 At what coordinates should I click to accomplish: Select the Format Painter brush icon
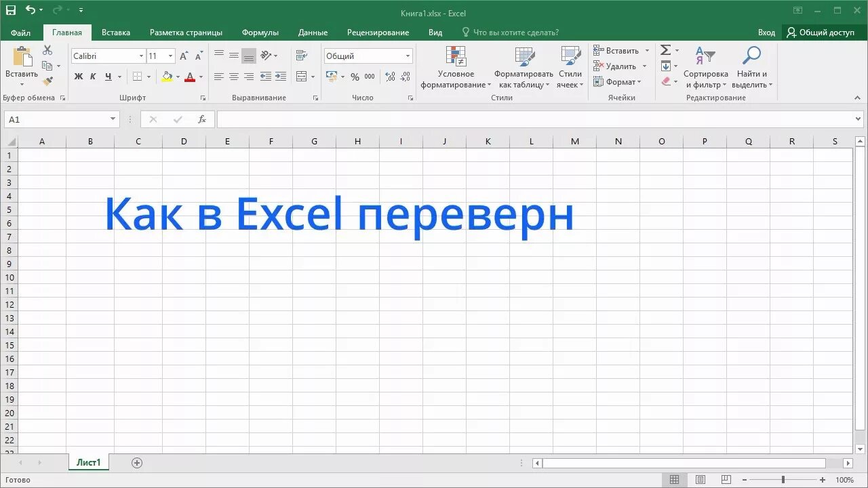(x=47, y=81)
